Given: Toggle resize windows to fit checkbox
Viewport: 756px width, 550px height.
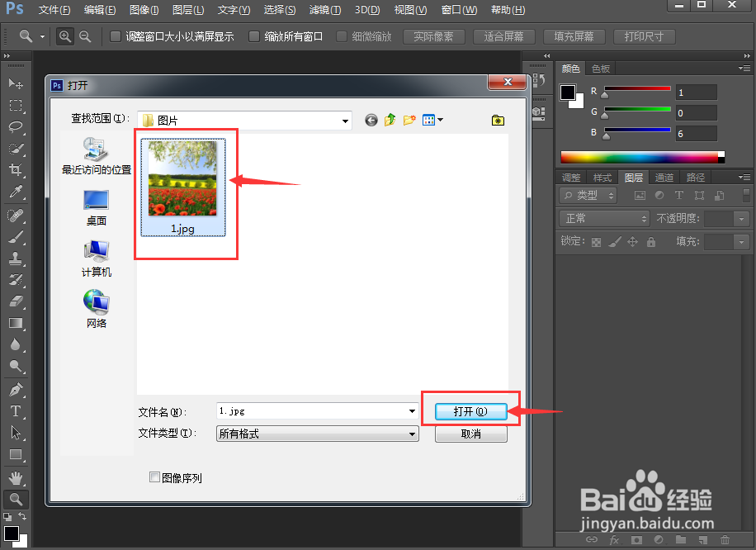Looking at the screenshot, I should [116, 36].
